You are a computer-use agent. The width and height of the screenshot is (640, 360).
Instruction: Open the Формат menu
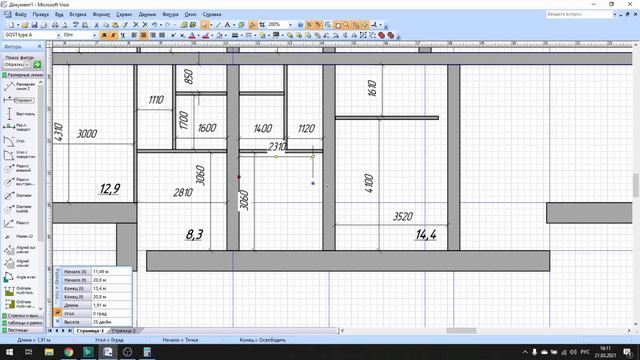click(x=101, y=14)
